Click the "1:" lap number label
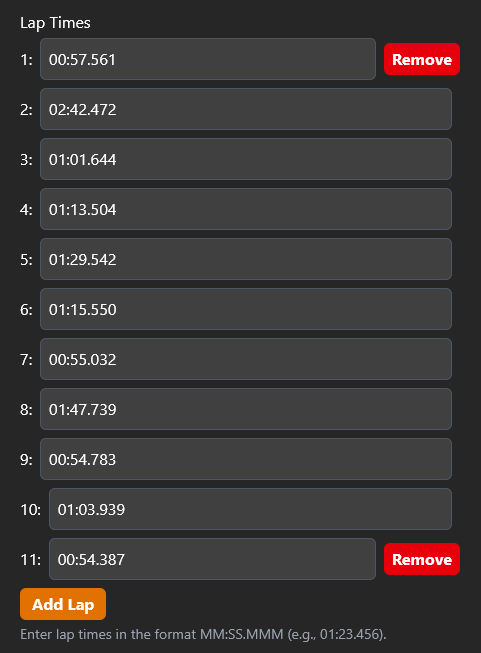This screenshot has width=481, height=653. pos(26,60)
